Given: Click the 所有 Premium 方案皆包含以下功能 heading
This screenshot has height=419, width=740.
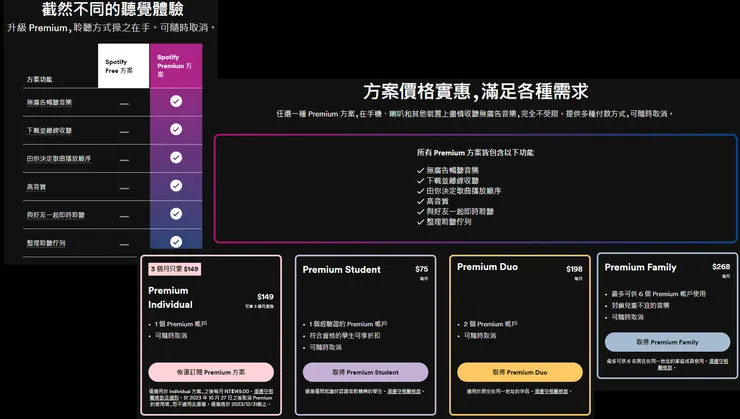Looking at the screenshot, I should click(475, 152).
